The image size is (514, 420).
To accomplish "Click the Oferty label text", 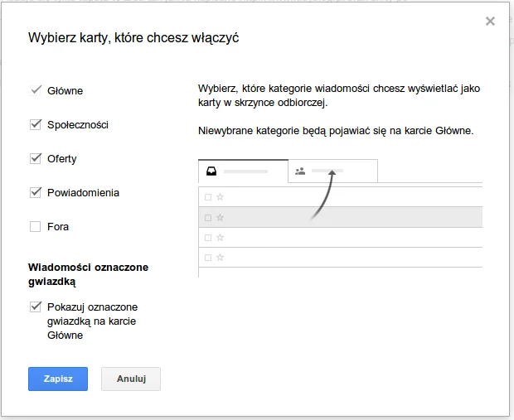I will pyautogui.click(x=62, y=159).
